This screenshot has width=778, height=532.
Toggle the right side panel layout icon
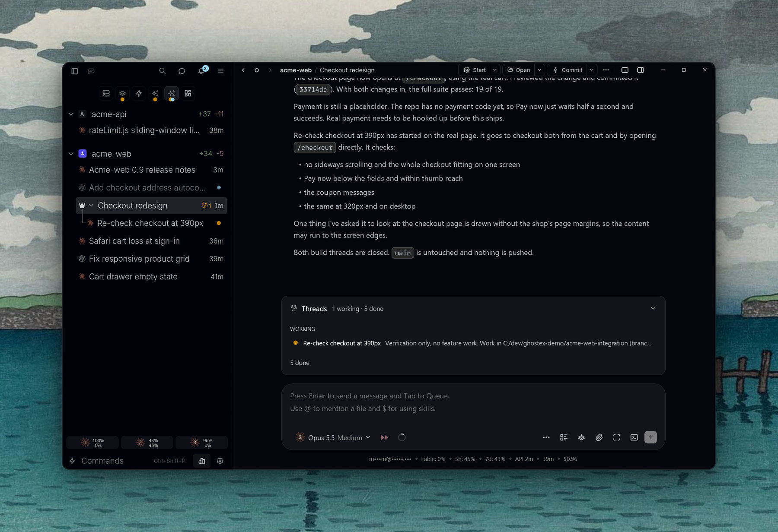(641, 70)
